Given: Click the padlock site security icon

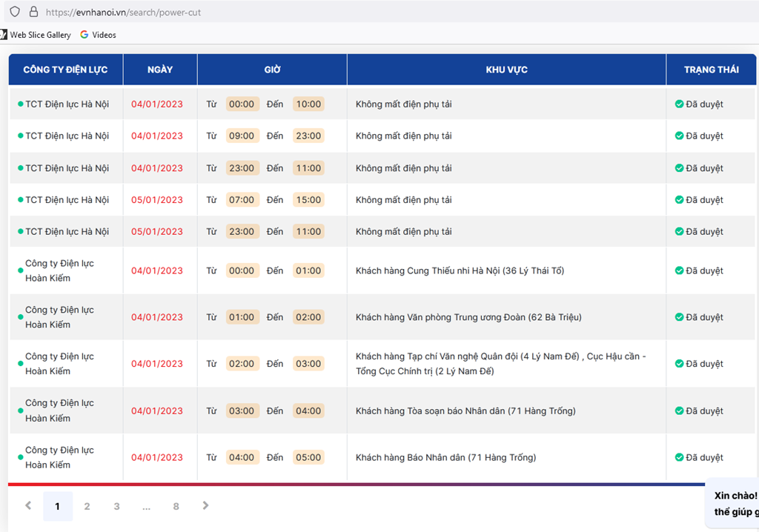Looking at the screenshot, I should point(33,12).
